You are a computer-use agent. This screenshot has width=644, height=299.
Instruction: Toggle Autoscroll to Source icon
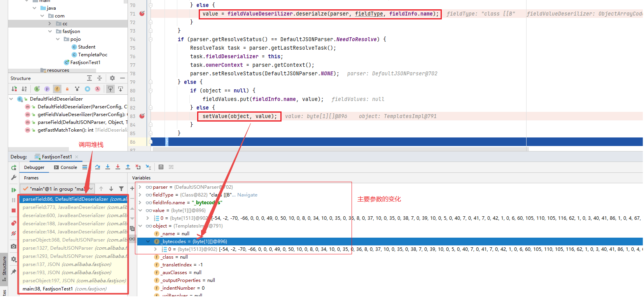[x=110, y=89]
